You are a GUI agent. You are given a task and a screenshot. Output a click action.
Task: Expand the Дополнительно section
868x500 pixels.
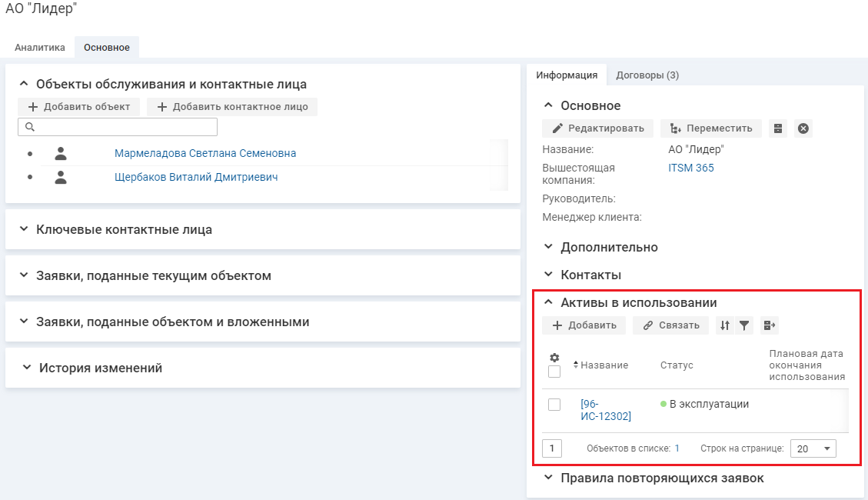608,247
